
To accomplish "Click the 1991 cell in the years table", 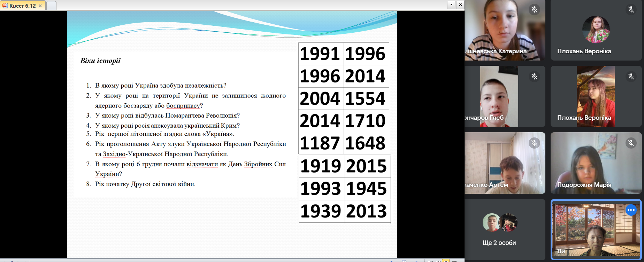I will pyautogui.click(x=320, y=54).
